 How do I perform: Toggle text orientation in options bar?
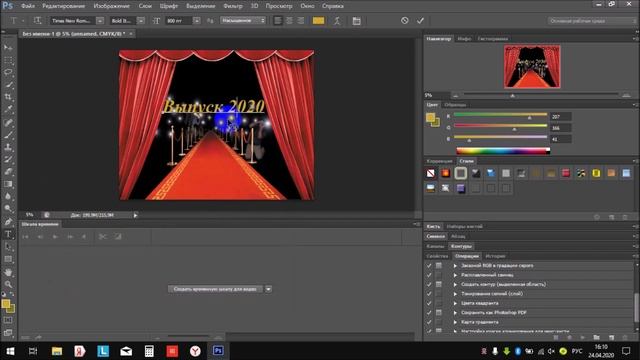37,20
